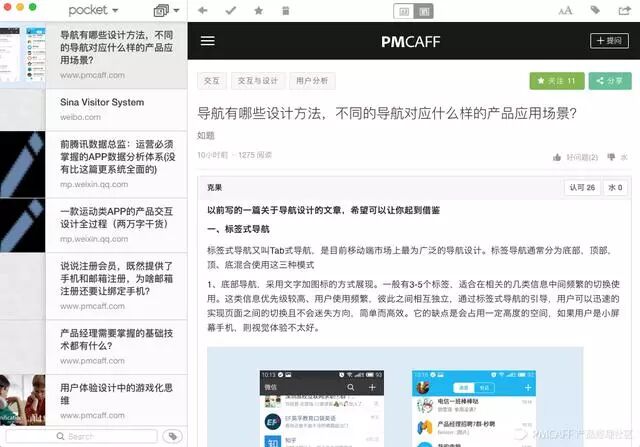Open the pocket dropdown menu
The width and height of the screenshot is (640, 447).
pyautogui.click(x=93, y=10)
